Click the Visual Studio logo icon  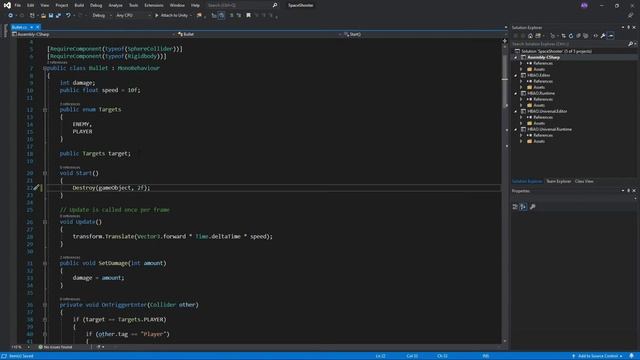(7, 5)
